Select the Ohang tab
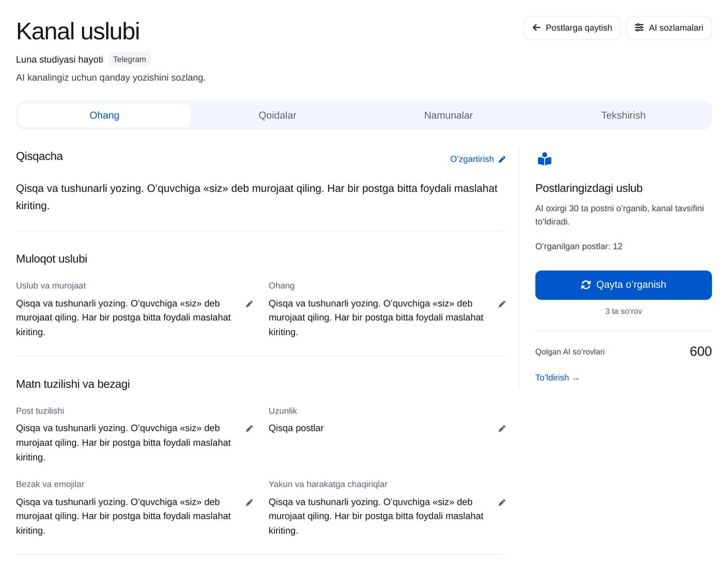The image size is (728, 571). pyautogui.click(x=105, y=115)
